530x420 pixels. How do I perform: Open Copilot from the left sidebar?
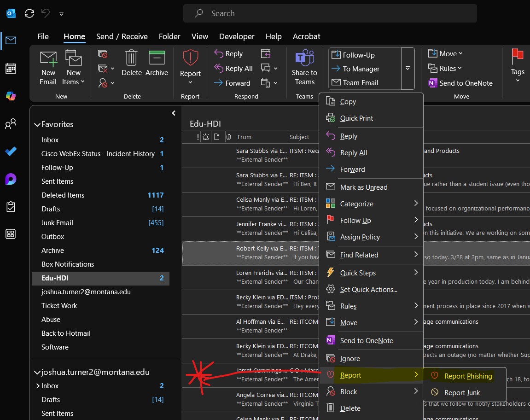[x=11, y=96]
